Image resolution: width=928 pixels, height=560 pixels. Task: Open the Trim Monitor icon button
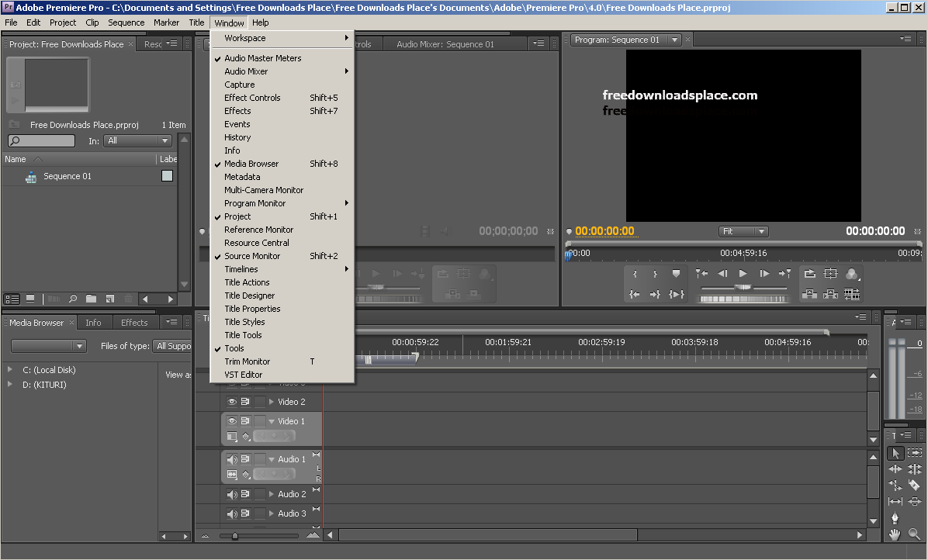pyautogui.click(x=852, y=294)
